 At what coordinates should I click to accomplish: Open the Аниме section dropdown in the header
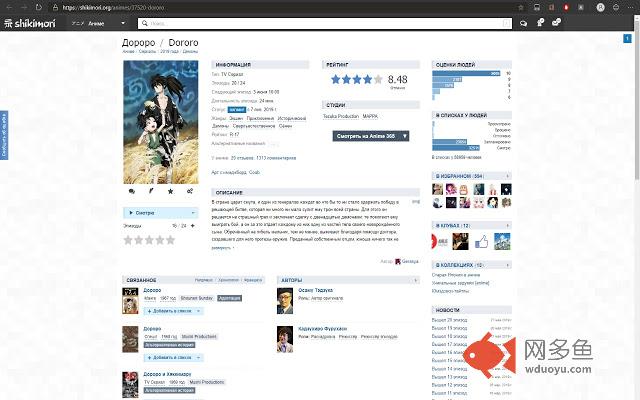pyautogui.click(x=92, y=22)
